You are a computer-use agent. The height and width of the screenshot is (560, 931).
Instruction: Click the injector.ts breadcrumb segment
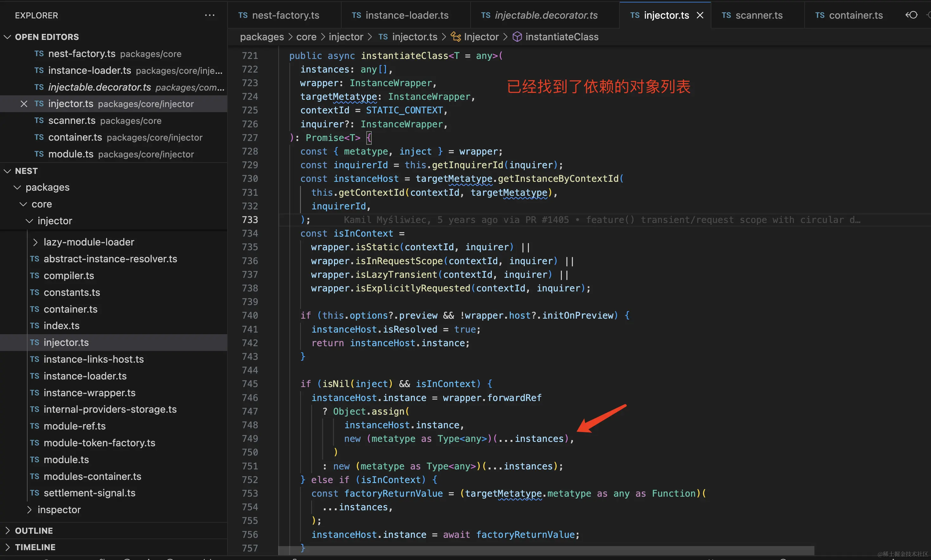tap(414, 37)
